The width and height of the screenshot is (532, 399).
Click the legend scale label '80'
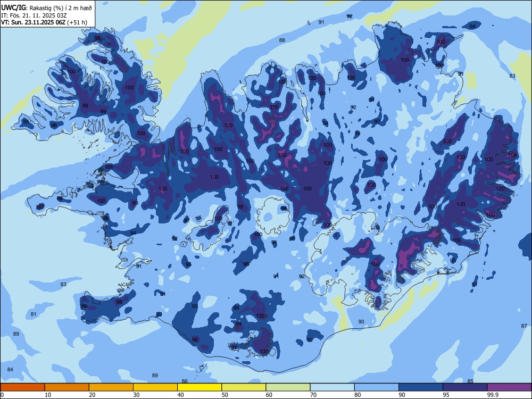[x=358, y=395]
